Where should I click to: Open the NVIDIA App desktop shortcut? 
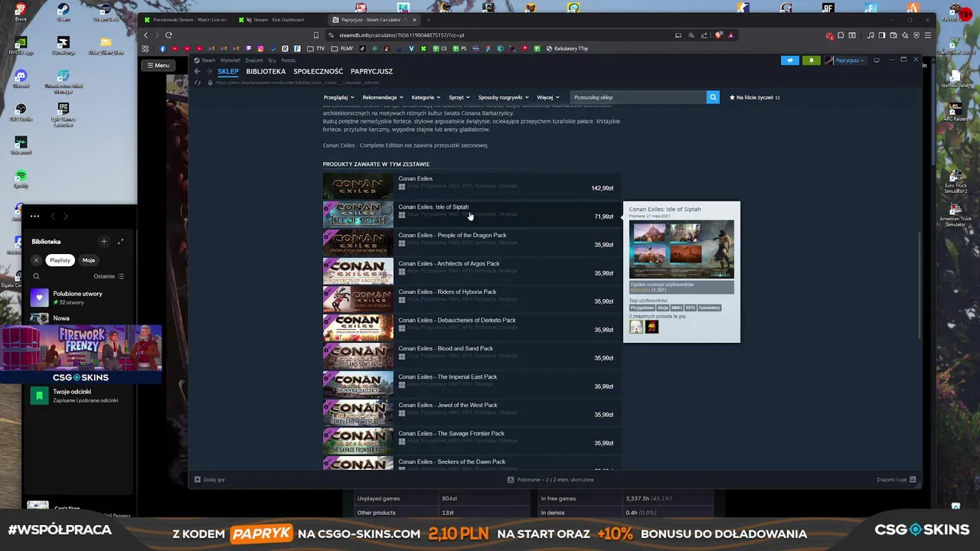pos(21,46)
